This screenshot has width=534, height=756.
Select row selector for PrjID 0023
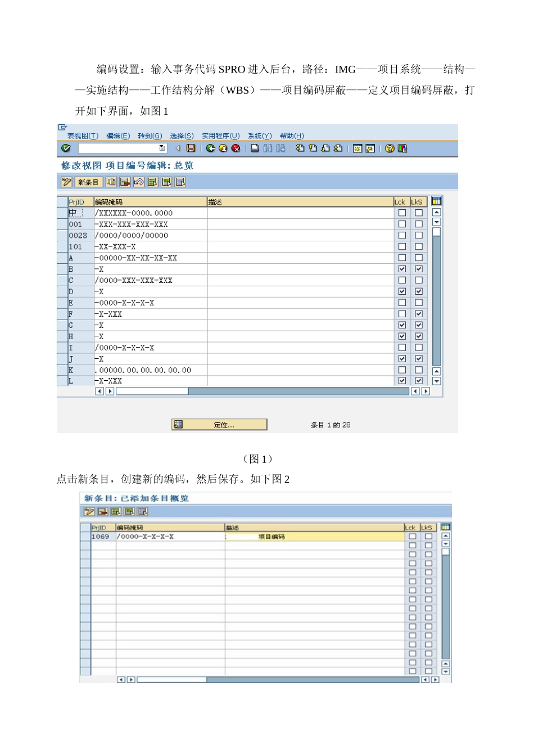click(62, 235)
